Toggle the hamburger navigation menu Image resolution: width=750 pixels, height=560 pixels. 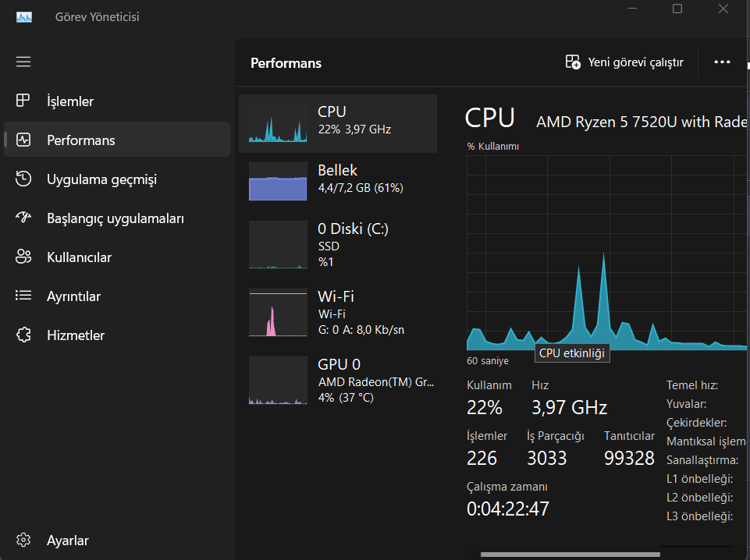coord(23,62)
